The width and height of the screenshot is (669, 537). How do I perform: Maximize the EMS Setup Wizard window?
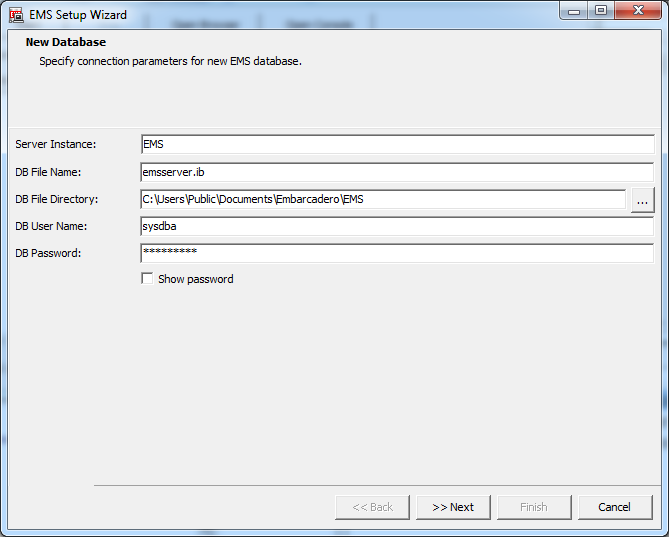click(x=601, y=11)
